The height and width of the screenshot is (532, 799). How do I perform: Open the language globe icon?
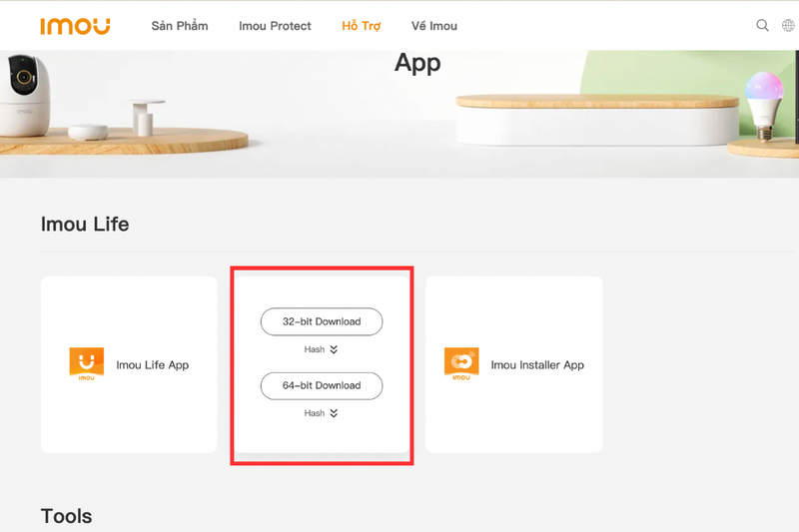tap(788, 26)
